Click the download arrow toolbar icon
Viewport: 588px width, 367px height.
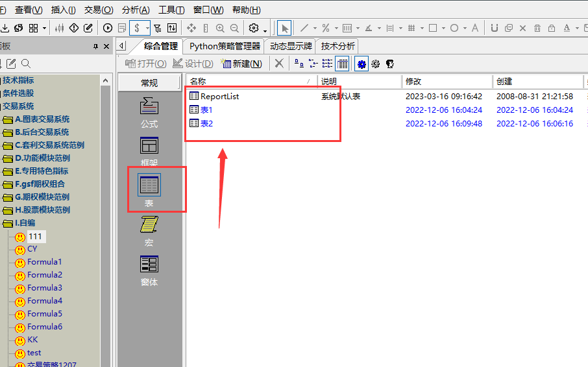point(5,28)
